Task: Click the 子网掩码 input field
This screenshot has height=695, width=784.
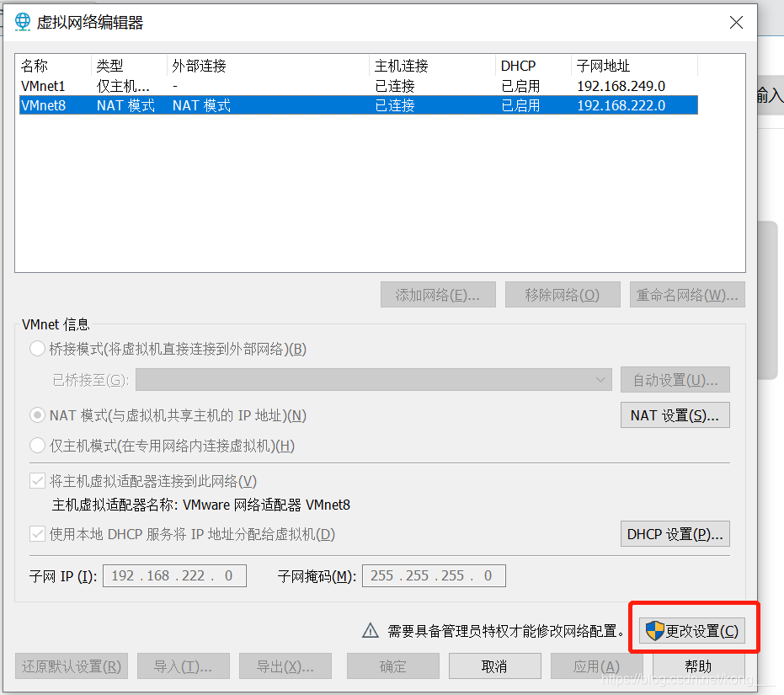Action: click(x=434, y=575)
